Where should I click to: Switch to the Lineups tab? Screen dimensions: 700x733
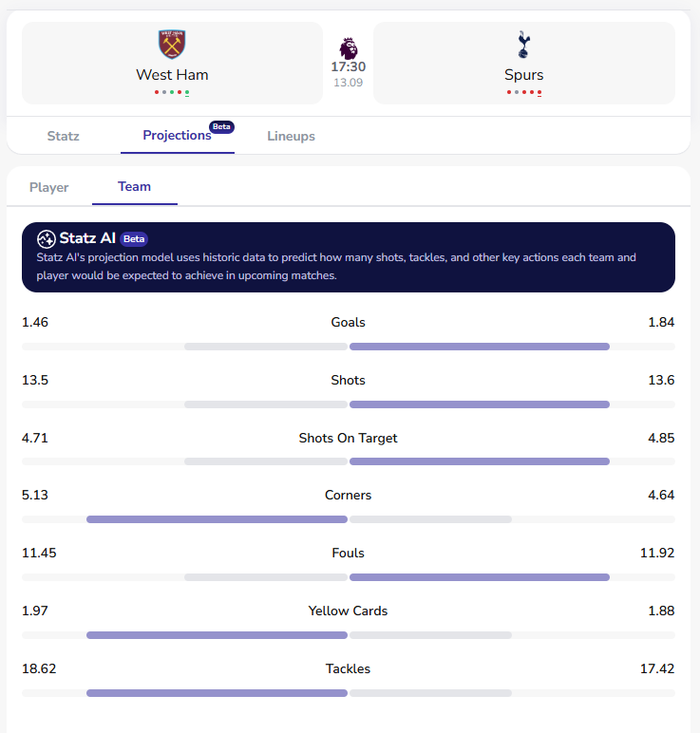click(x=291, y=136)
